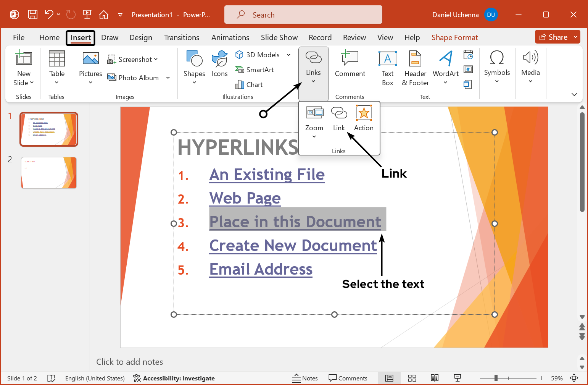Run the Accessibility Investigate check
588x385 pixels.
174,378
